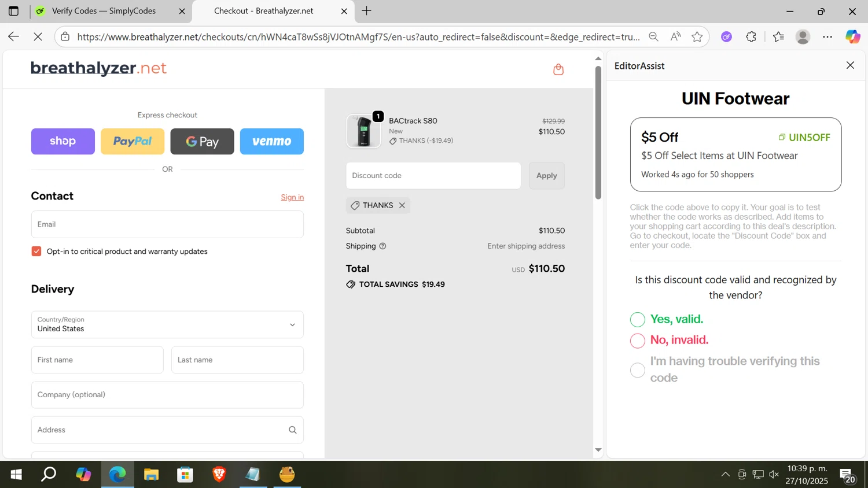
Task: Click the Address field search magnifier icon
Action: 292,430
